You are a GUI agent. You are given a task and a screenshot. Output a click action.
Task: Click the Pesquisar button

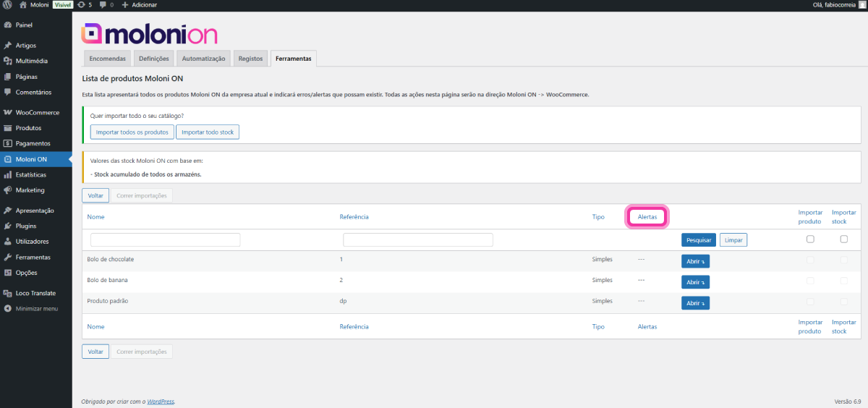pos(698,240)
